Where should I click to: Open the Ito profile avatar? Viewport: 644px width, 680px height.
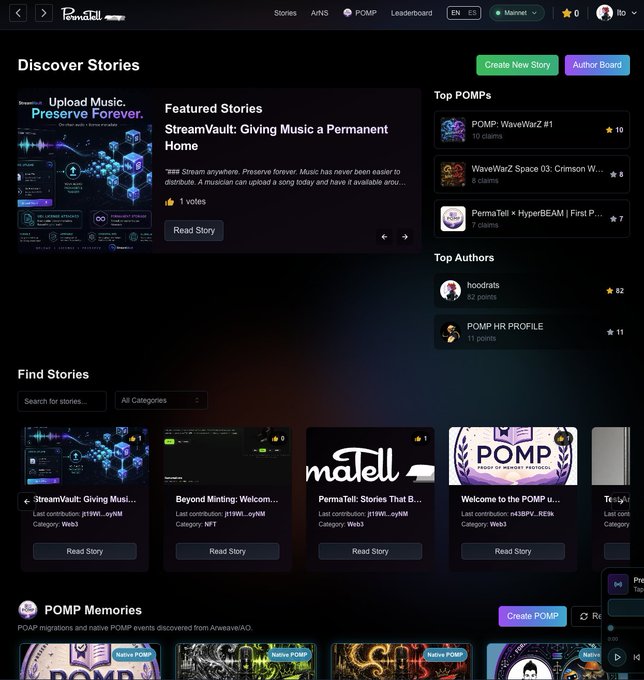point(604,13)
